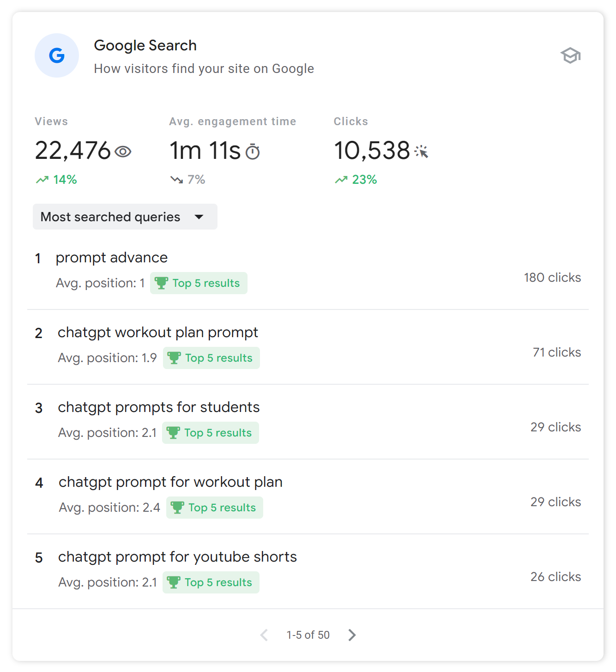
Task: Click 'Avg. position: 2.4' text
Action: coord(109,508)
